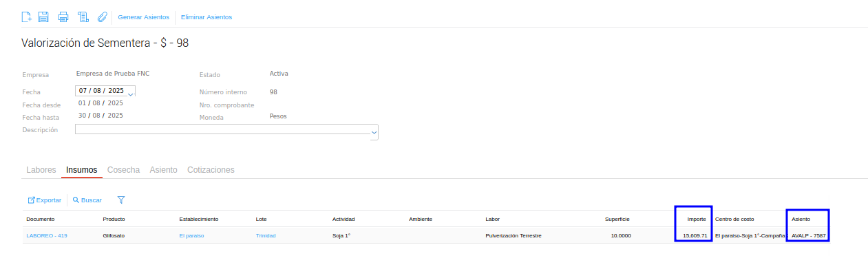The image size is (868, 256).
Task: Click Eliminar Asientos
Action: pos(207,17)
